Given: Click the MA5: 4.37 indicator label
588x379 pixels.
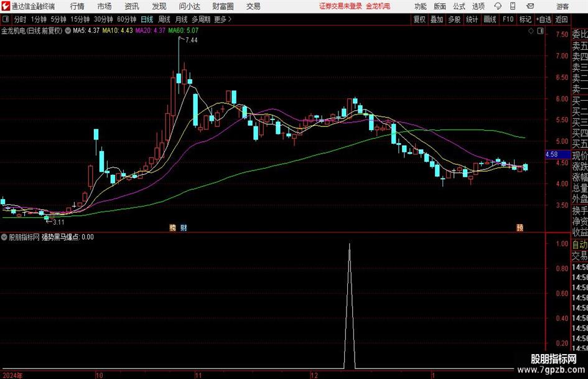Looking at the screenshot, I should click(x=86, y=30).
